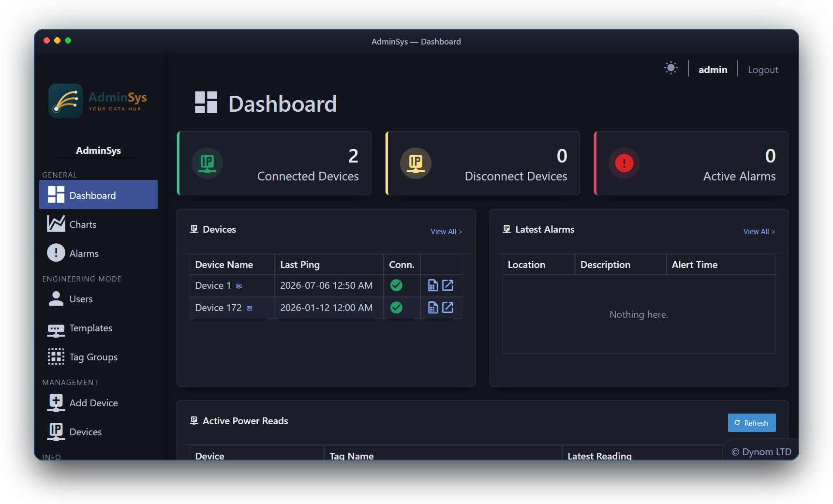
Task: Click the Latest Alarms panel header icon
Action: coord(506,229)
